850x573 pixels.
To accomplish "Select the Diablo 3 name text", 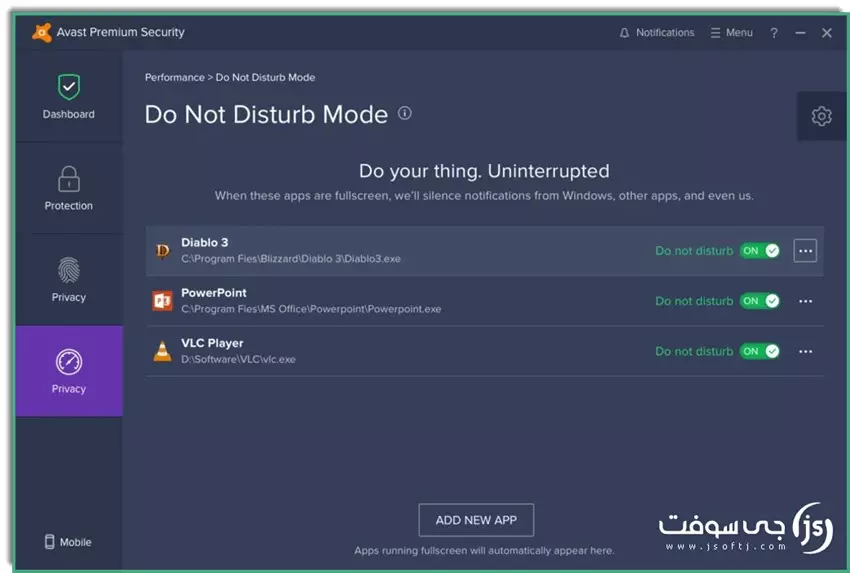I will (x=204, y=242).
